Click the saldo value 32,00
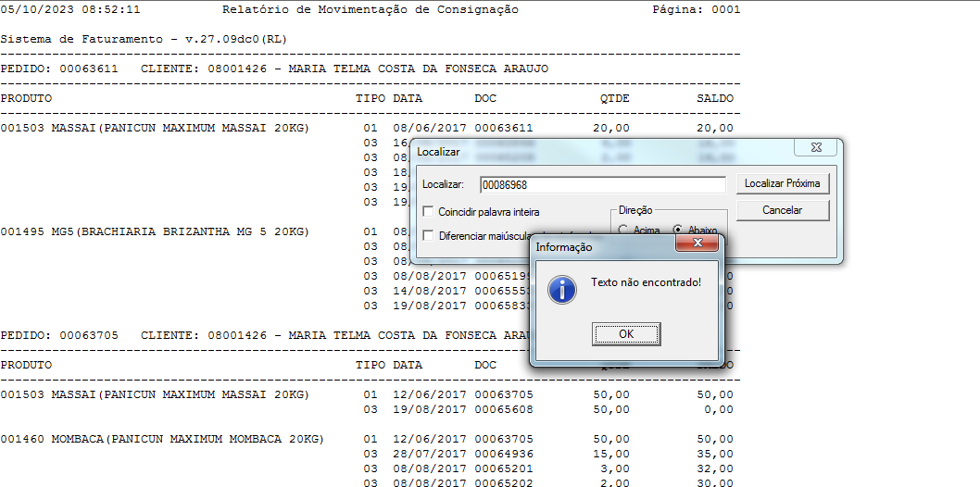This screenshot has height=487, width=980. click(x=715, y=468)
